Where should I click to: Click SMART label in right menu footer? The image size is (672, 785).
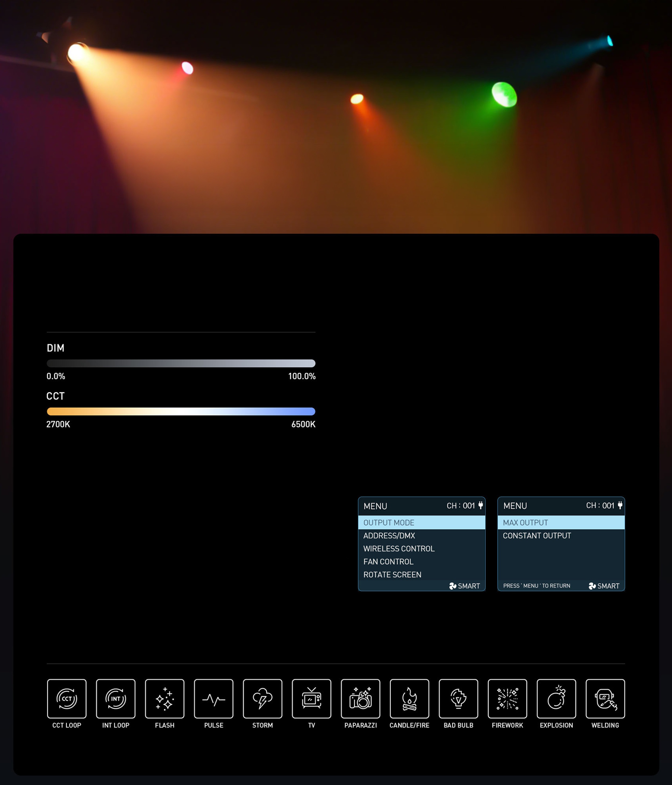point(608,586)
